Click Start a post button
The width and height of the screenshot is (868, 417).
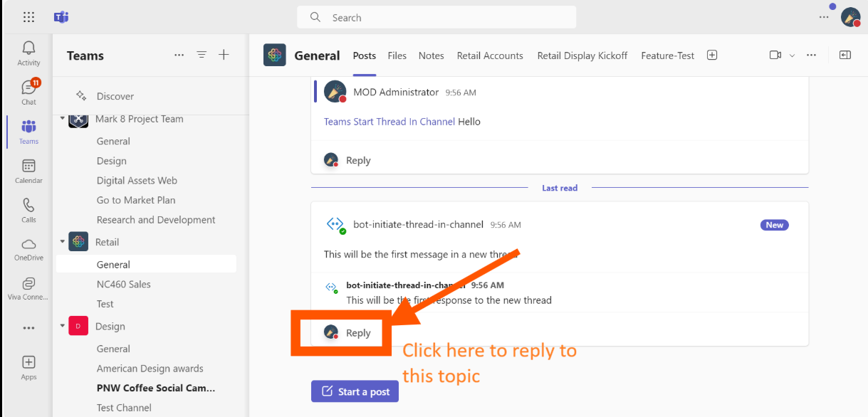[x=355, y=391]
